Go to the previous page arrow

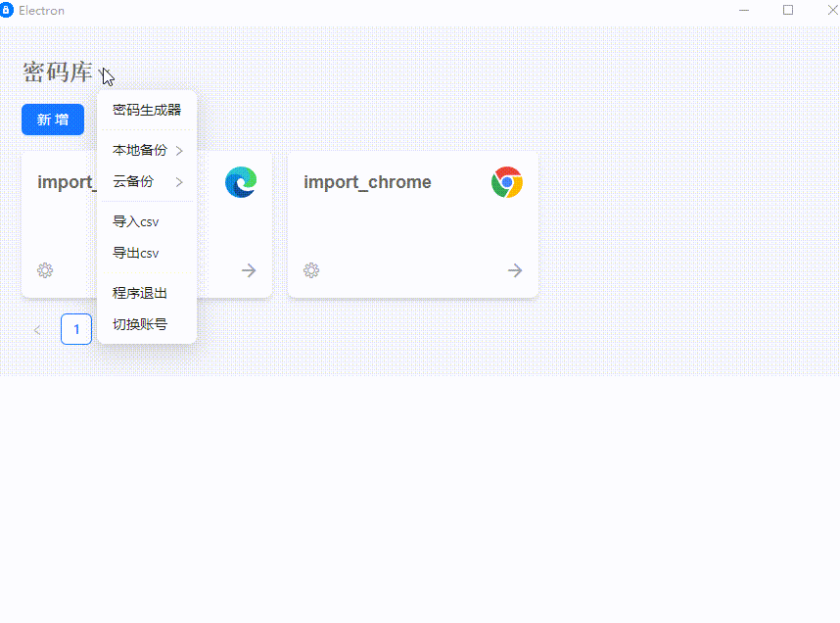37,330
